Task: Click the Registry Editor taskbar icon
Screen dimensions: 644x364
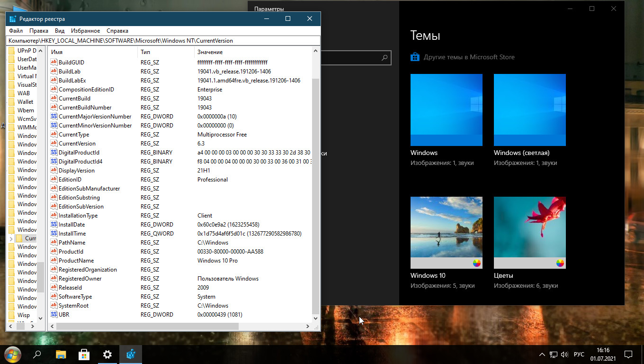Action: coord(131,355)
